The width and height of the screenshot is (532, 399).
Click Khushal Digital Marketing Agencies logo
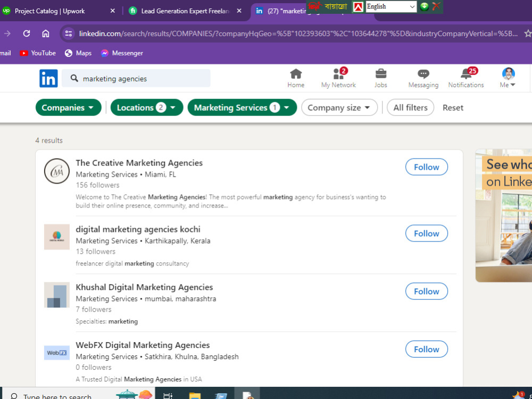[57, 295]
